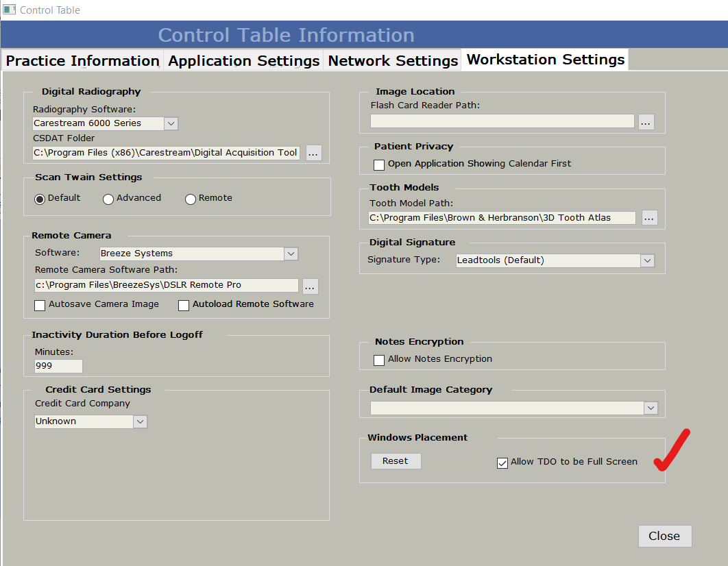Uncheck Allow TDO to be Full Screen
The width and height of the screenshot is (728, 566).
(x=502, y=463)
